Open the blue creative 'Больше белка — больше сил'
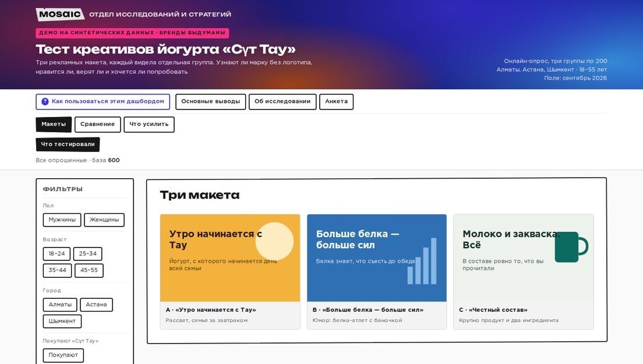Screen dimensions: 643x364 pos(377,258)
